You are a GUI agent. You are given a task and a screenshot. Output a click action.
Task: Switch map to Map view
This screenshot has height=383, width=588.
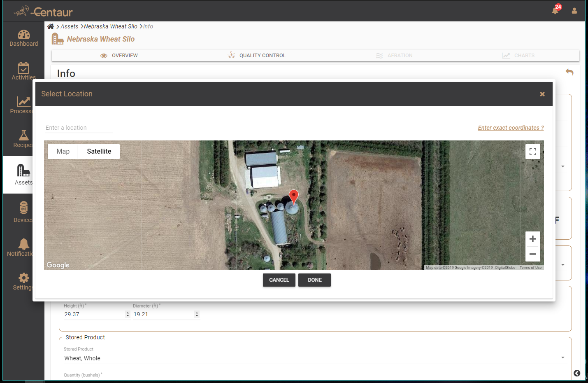[63, 152]
